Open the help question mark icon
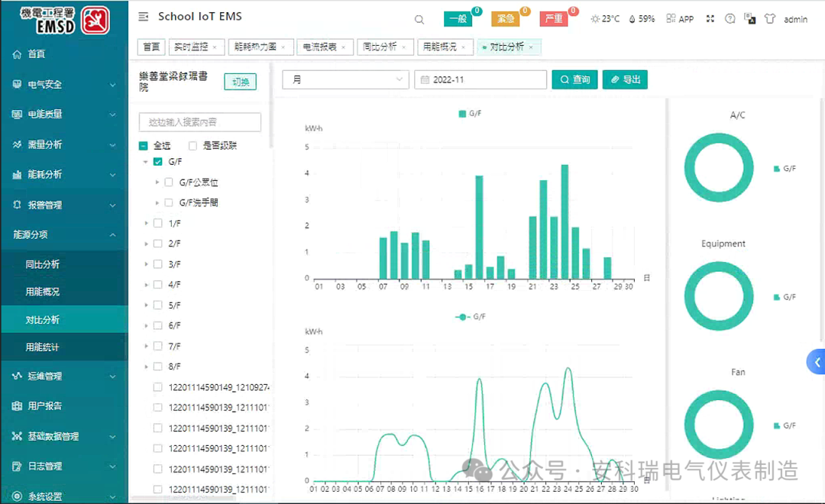This screenshot has width=825, height=504. click(x=730, y=18)
